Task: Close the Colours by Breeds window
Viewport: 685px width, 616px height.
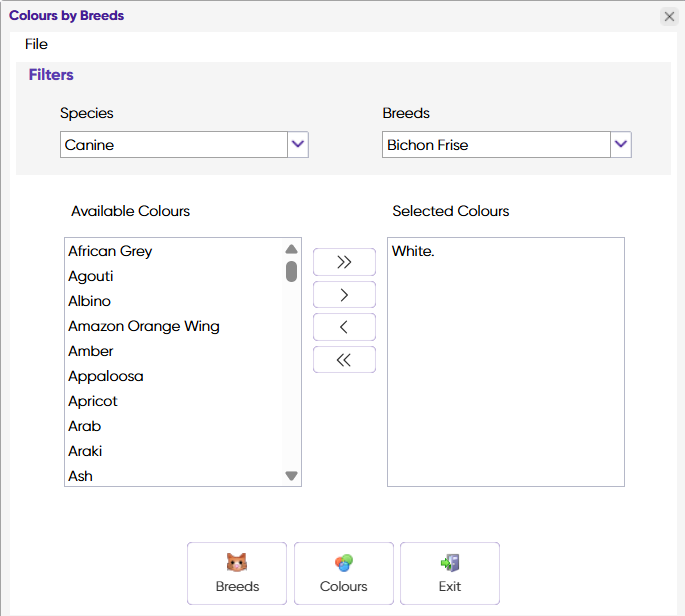Action: (670, 16)
